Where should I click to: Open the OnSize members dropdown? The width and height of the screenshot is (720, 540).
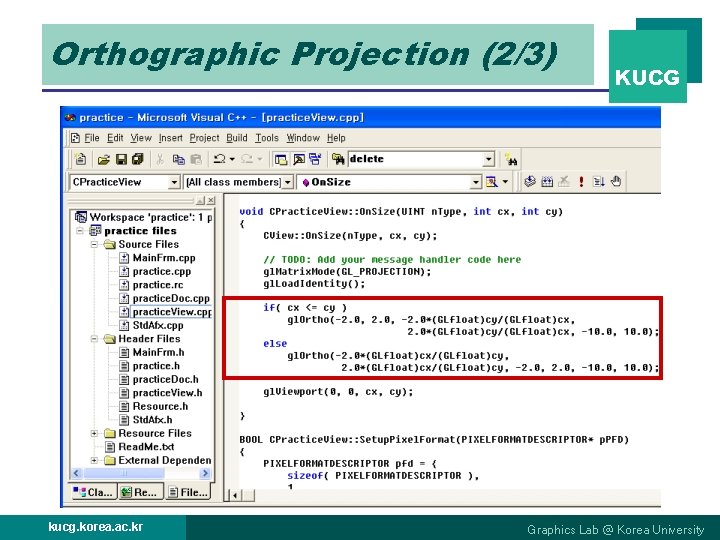click(x=476, y=182)
